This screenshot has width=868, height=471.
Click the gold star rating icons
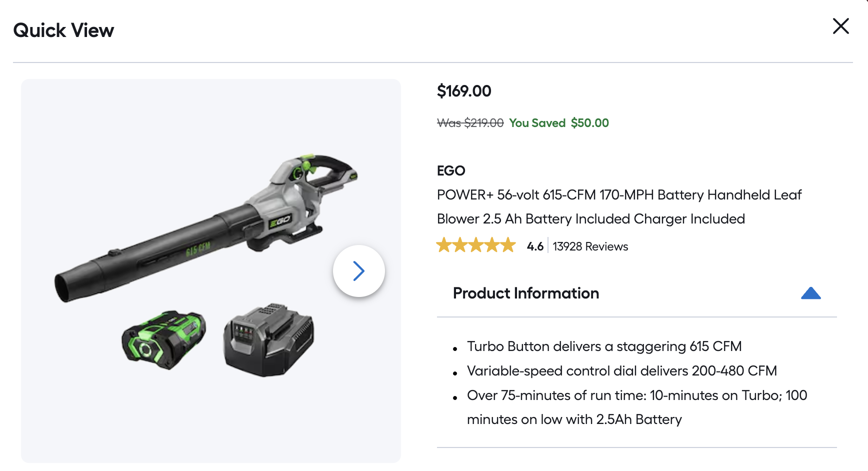coord(475,245)
